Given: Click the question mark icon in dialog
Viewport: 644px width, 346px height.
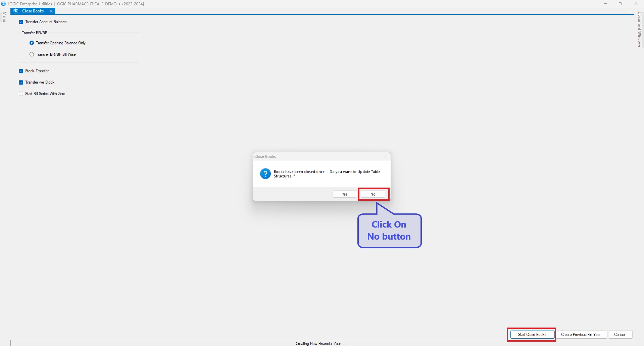Looking at the screenshot, I should (x=265, y=174).
